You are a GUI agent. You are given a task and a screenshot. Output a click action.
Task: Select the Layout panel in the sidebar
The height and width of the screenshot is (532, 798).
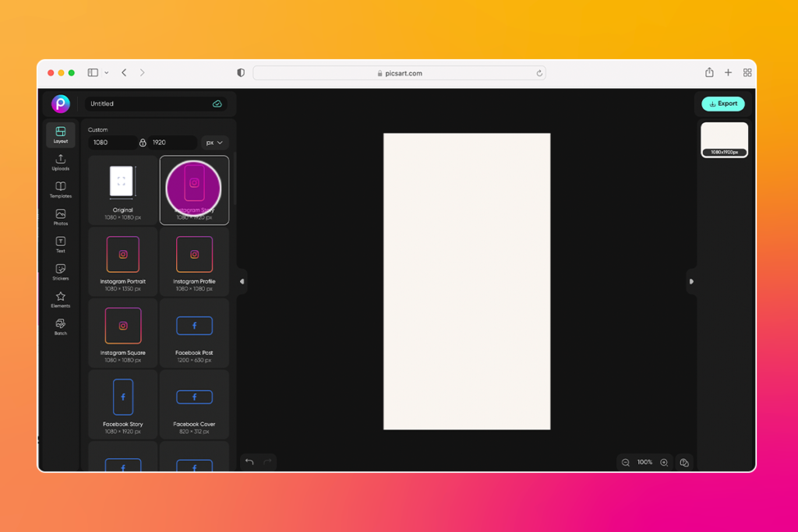click(60, 135)
